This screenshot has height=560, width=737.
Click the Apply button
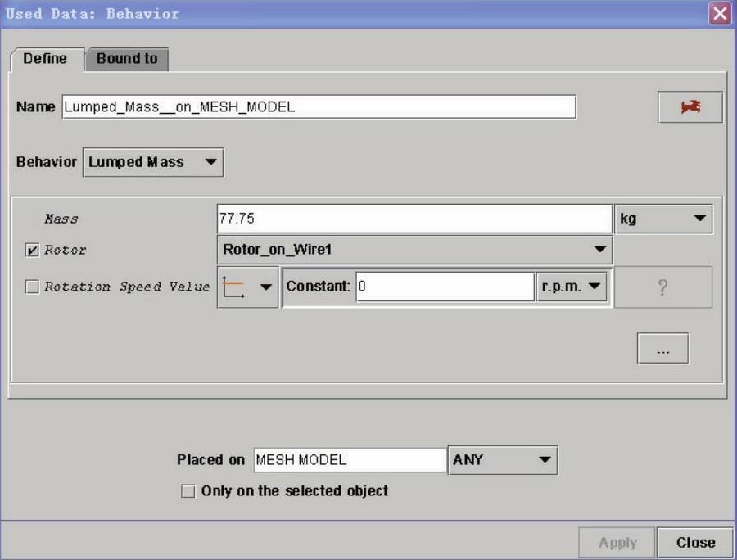point(617,542)
